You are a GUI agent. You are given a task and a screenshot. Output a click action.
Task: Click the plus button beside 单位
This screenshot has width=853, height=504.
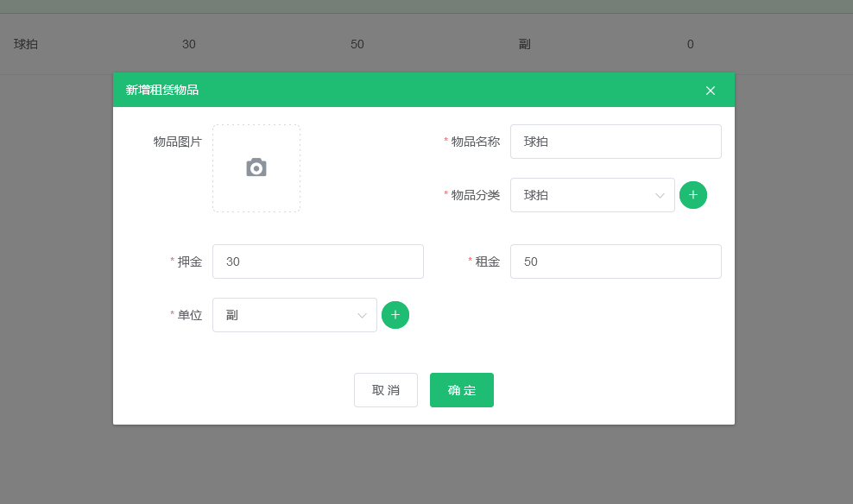tap(395, 315)
